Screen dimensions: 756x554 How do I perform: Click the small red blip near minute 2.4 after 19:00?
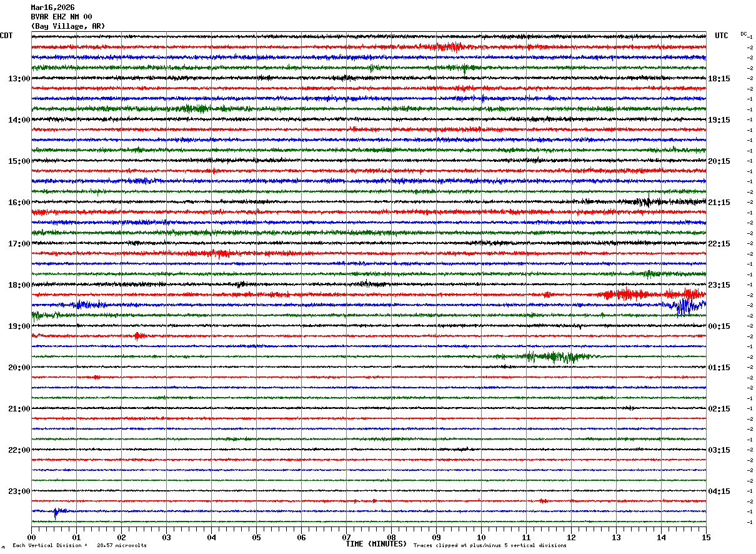pos(139,336)
